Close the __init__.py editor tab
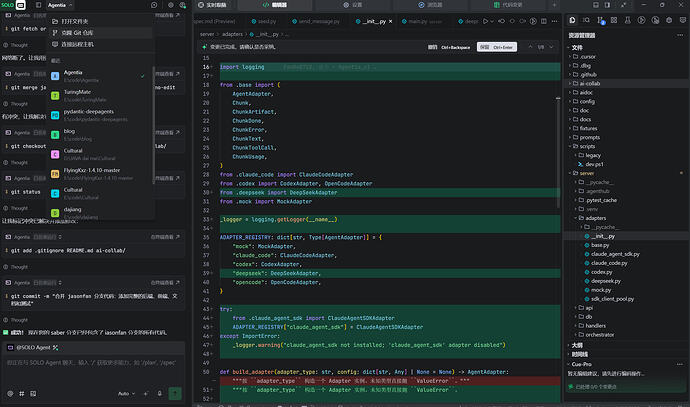690x407 pixels. (390, 21)
